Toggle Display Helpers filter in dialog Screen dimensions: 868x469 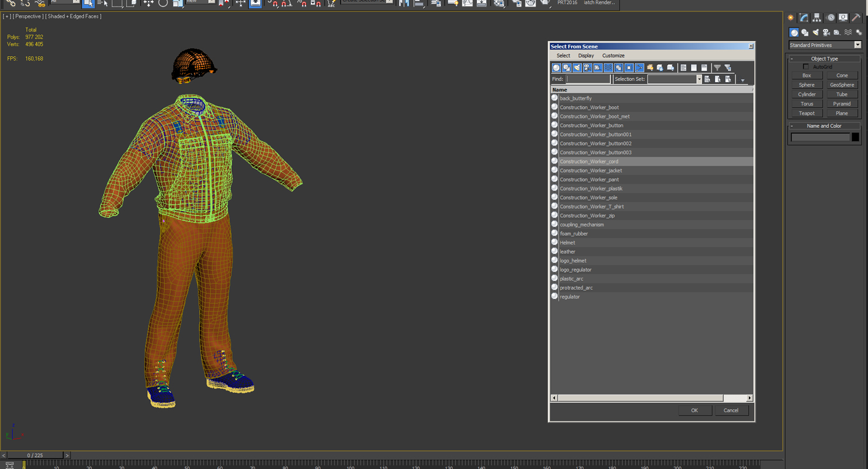598,68
